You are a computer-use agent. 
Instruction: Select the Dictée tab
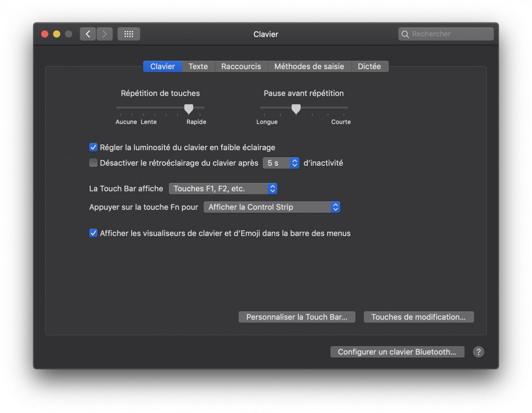tap(370, 66)
